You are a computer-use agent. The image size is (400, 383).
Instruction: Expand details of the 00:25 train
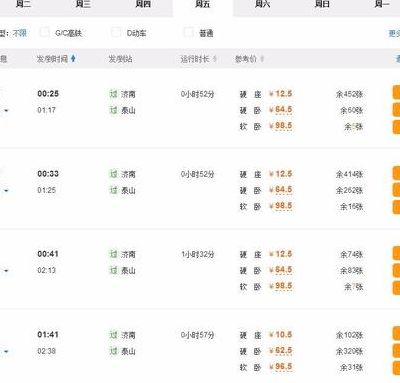6,110
